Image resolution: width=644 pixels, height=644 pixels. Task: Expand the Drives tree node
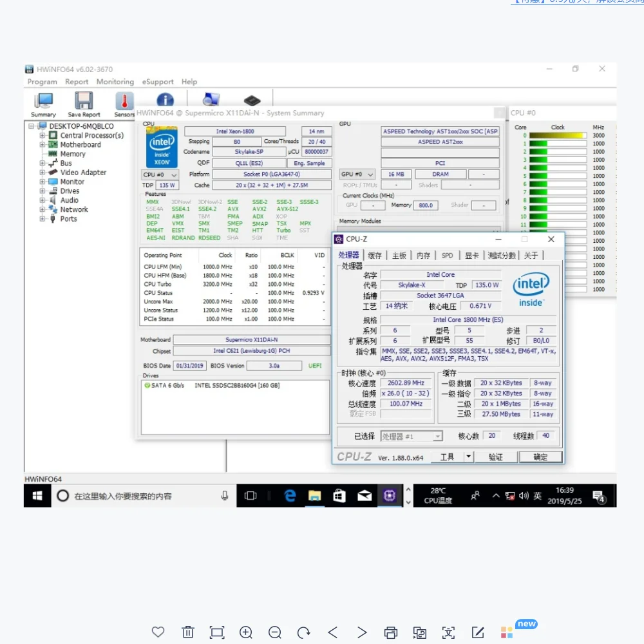[x=42, y=191]
